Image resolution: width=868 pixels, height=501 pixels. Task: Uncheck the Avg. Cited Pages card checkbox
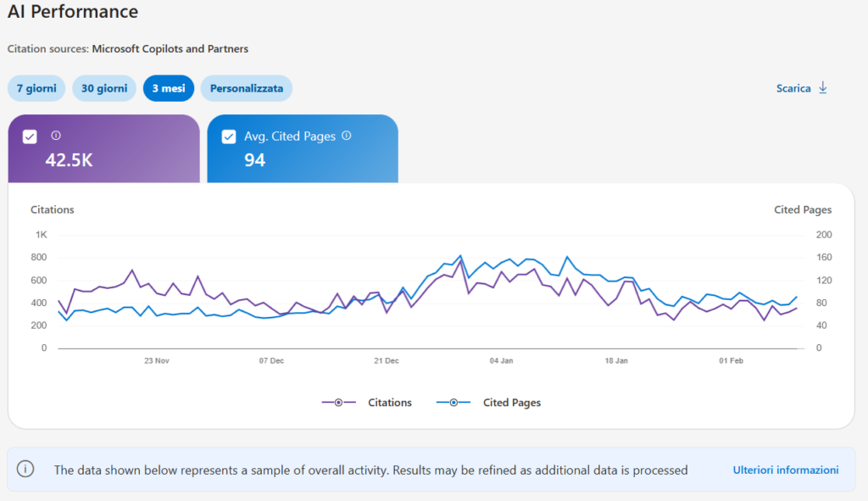228,136
